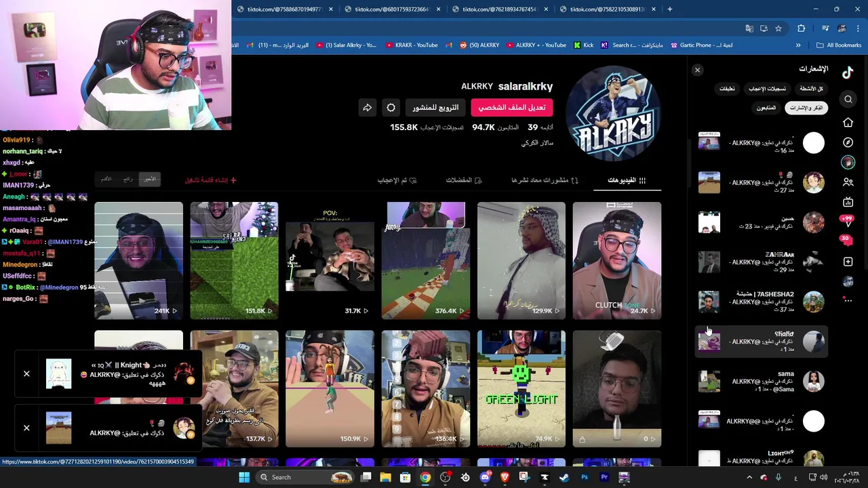Open the activity icon with 99+ badge
The height and width of the screenshot is (488, 868).
tap(846, 221)
